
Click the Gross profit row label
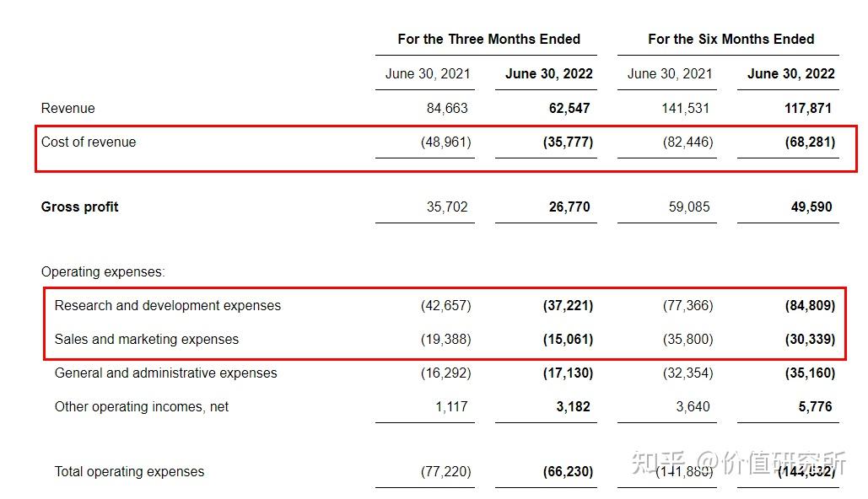coord(79,207)
